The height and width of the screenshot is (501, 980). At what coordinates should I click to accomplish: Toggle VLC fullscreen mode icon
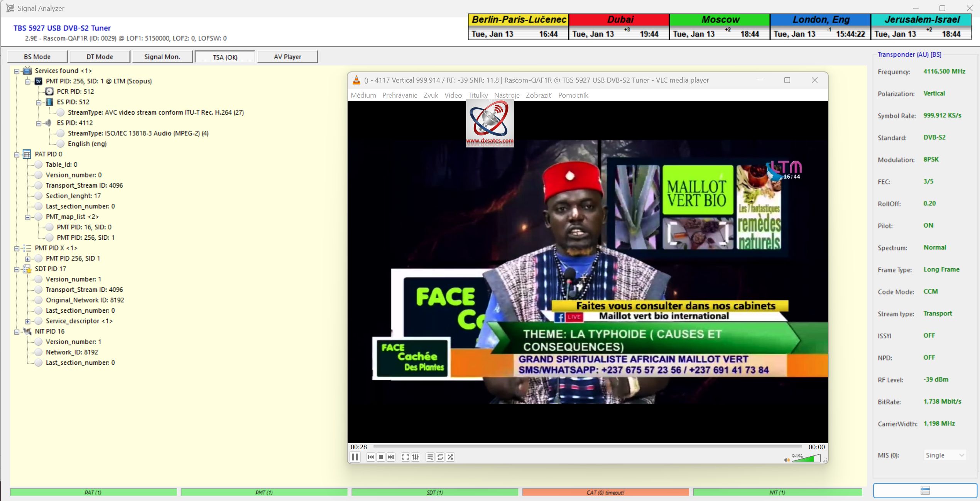tap(405, 457)
